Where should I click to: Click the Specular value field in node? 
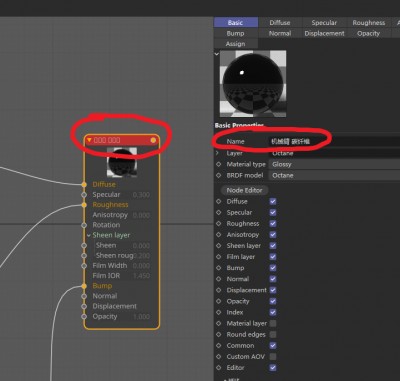[141, 195]
